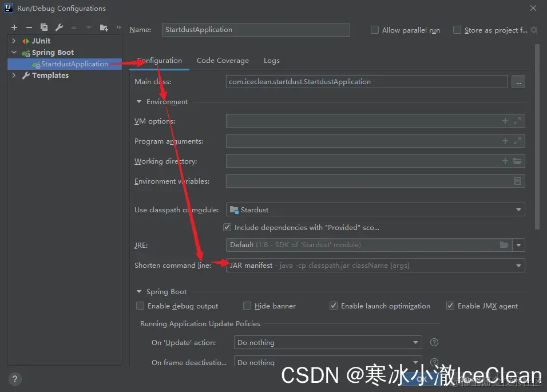547x392 pixels.
Task: Show help for On Update action
Action: [434, 342]
